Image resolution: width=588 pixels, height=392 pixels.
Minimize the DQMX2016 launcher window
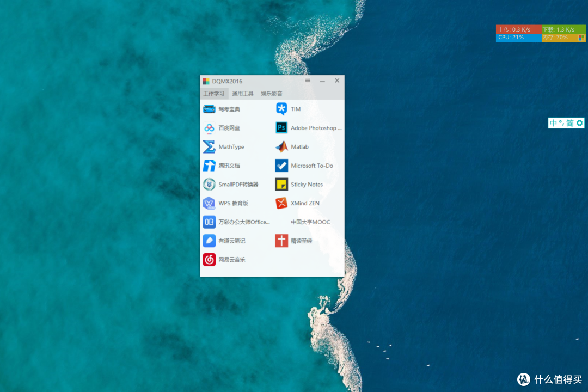click(322, 81)
